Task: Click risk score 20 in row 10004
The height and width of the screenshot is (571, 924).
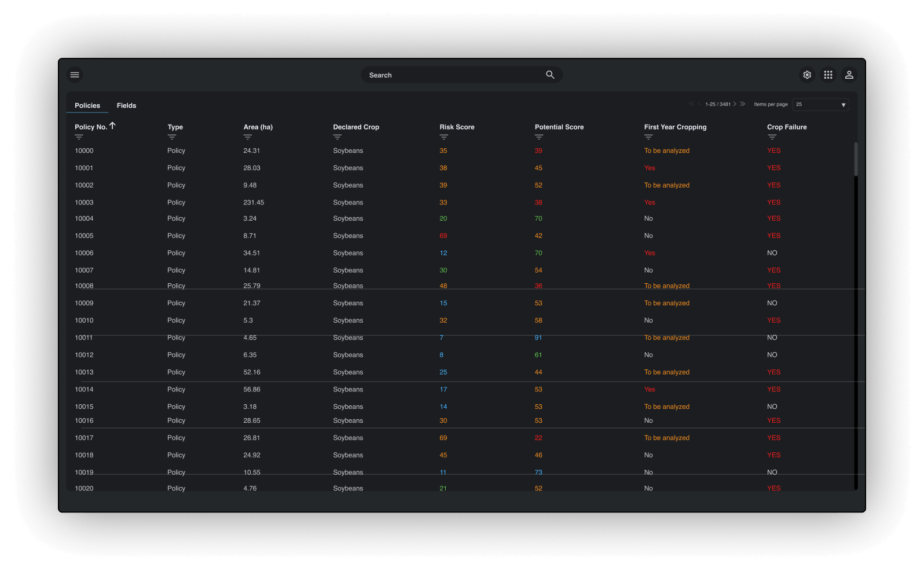Action: click(443, 218)
